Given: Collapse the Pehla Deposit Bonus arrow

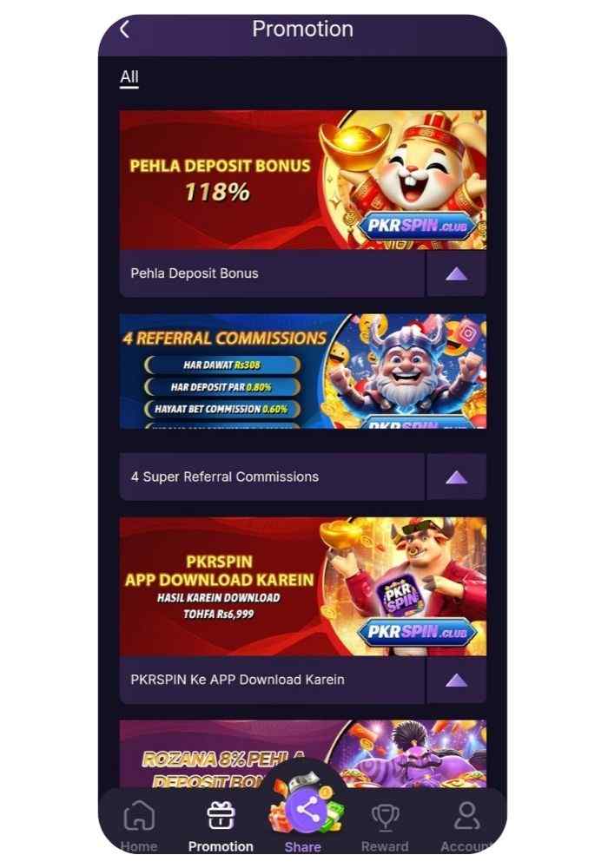Looking at the screenshot, I should coord(456,273).
